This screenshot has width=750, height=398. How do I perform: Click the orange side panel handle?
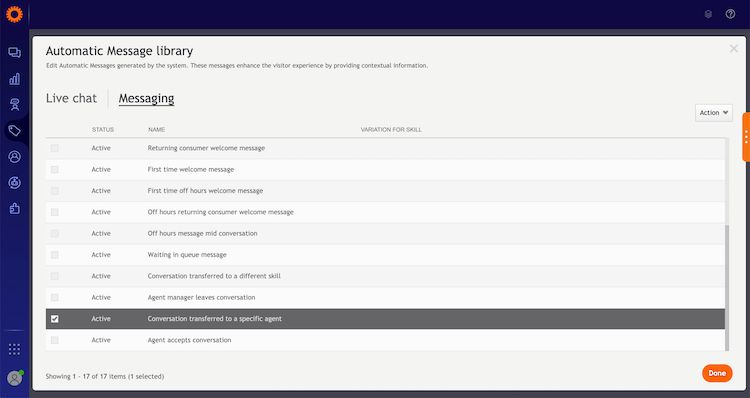746,137
